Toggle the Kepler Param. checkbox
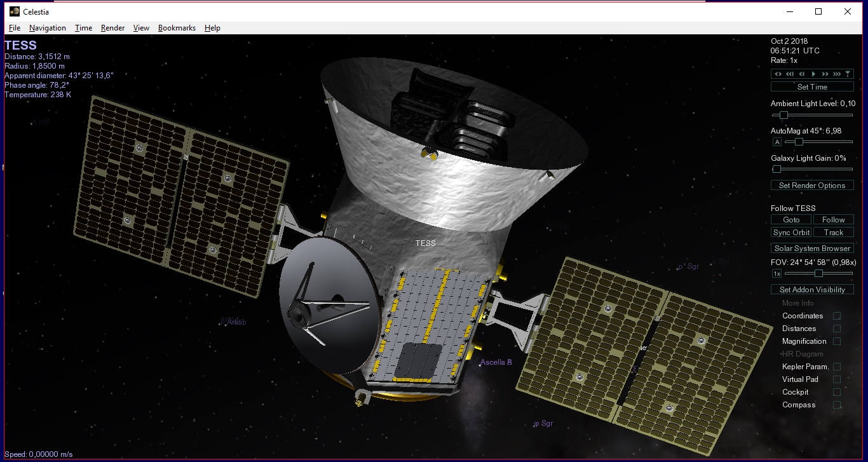 (837, 367)
